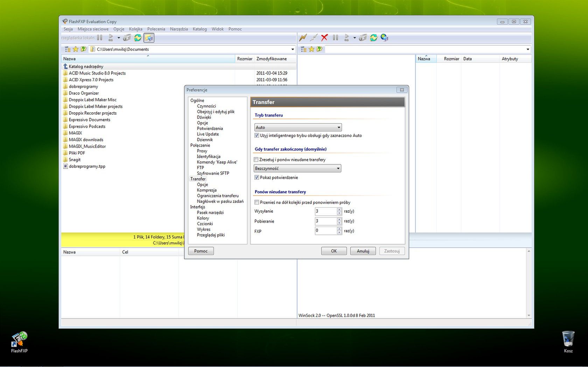
Task: Open the Bezczynność dropdown
Action: click(297, 168)
